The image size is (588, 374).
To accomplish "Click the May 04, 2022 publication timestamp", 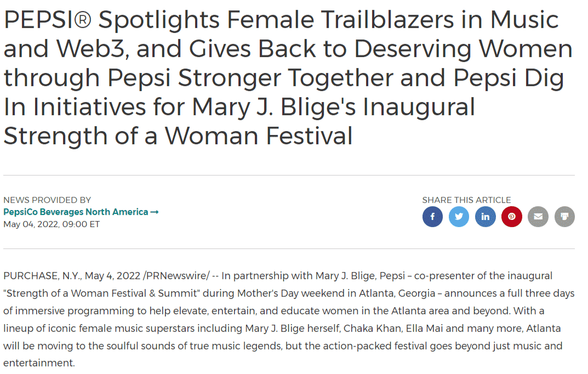I will 52,224.
